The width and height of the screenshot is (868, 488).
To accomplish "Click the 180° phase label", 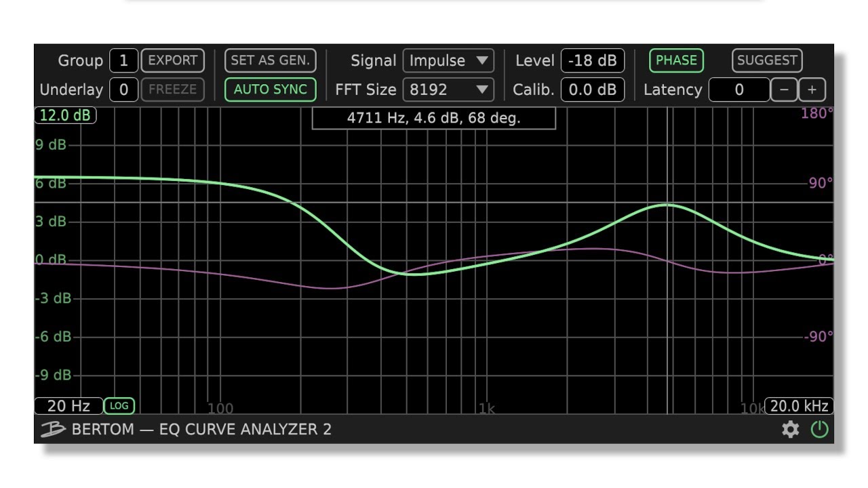I will (x=817, y=114).
